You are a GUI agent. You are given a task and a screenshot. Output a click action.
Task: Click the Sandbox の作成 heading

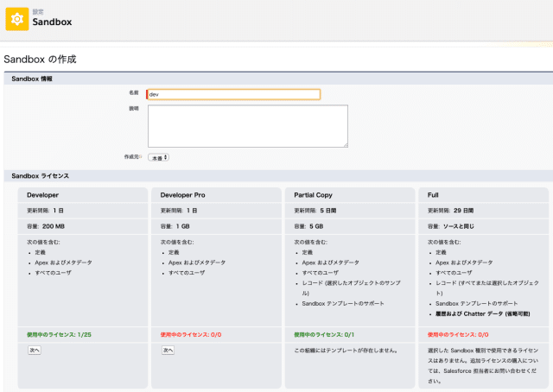[x=40, y=59]
